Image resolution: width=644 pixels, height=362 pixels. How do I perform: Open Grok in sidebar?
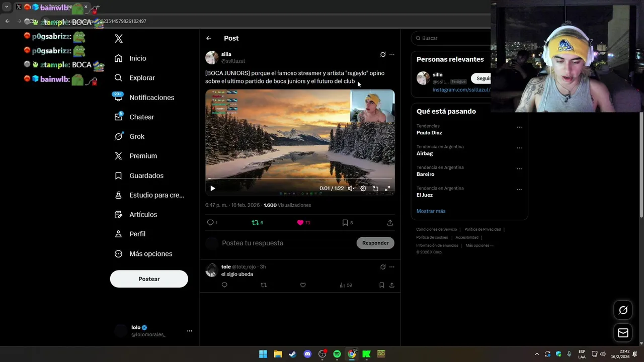click(129, 136)
